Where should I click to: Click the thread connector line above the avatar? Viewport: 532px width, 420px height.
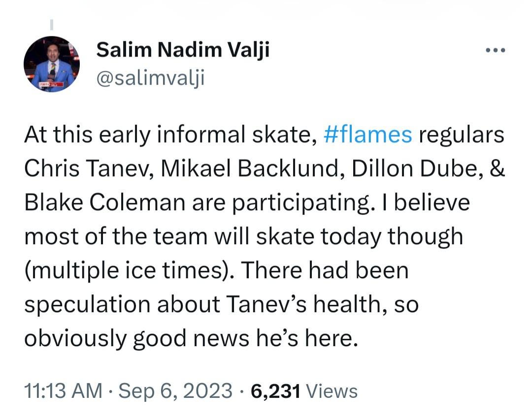tap(52, 24)
